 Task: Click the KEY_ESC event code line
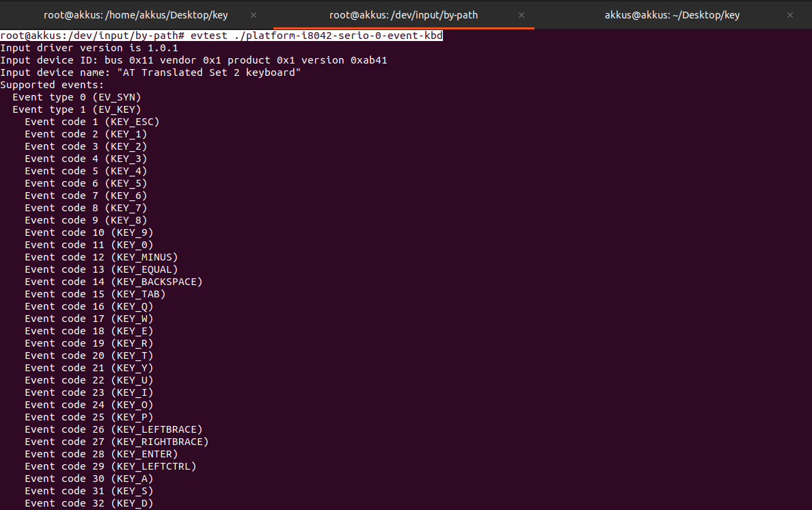tap(92, 122)
